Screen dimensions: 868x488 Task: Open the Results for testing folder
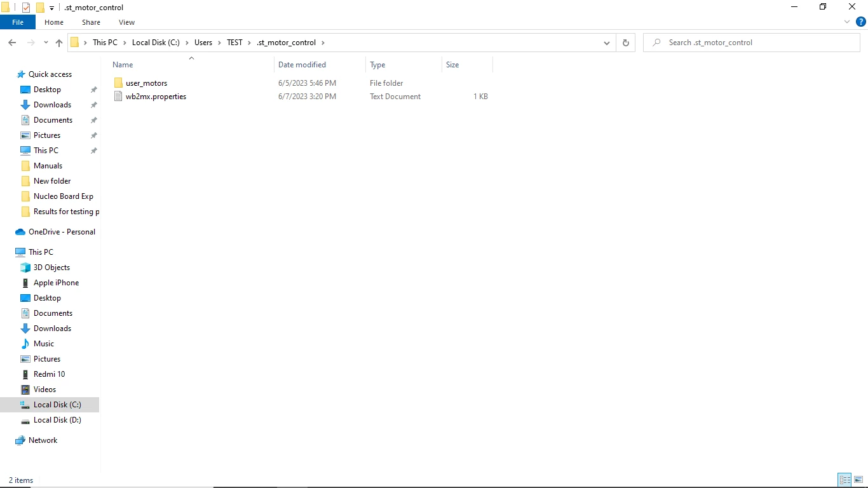click(x=67, y=212)
